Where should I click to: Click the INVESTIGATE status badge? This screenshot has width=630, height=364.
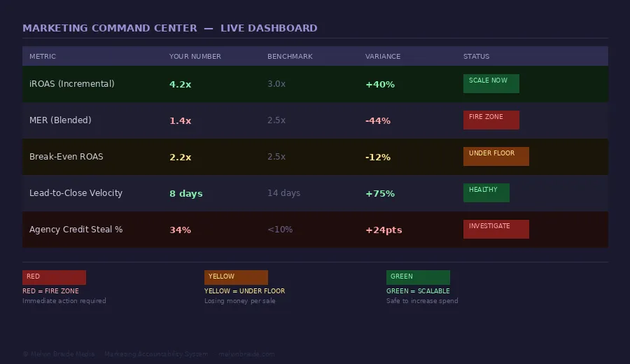tap(496, 229)
